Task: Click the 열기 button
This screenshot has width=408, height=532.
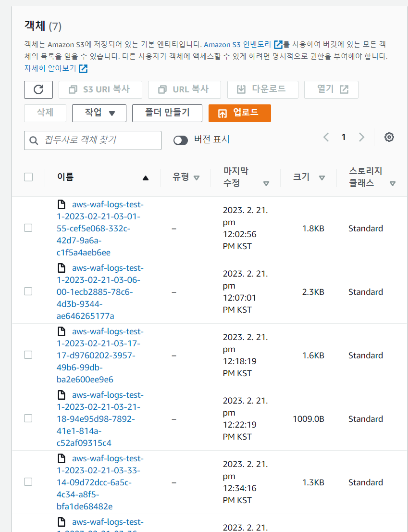Action: click(332, 89)
